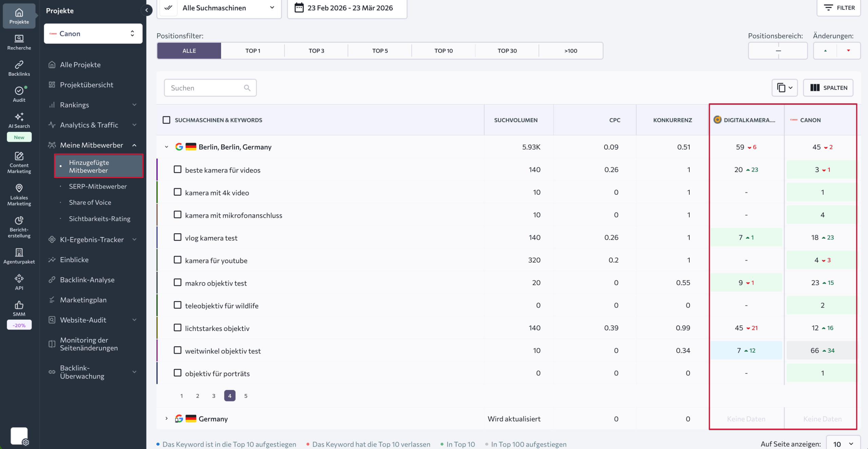Open the copy/export icon dropdown

(784, 88)
